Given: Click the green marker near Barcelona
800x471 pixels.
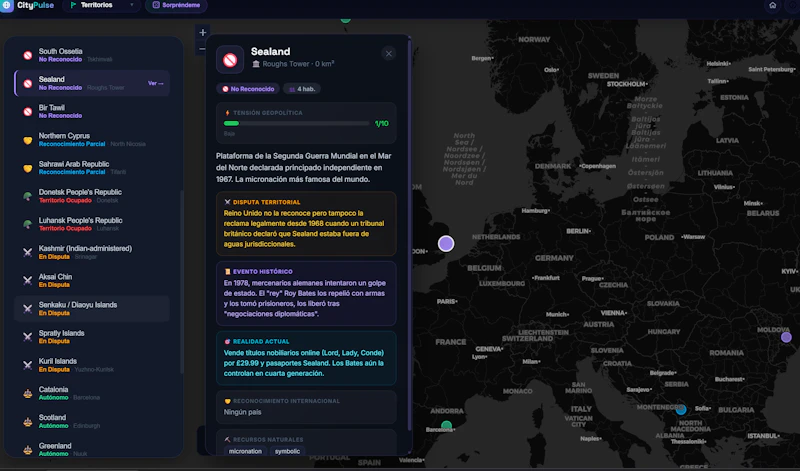Looking at the screenshot, I should [446, 425].
